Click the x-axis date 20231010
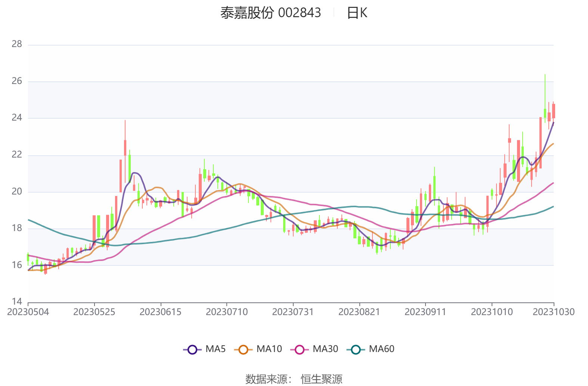 492,312
